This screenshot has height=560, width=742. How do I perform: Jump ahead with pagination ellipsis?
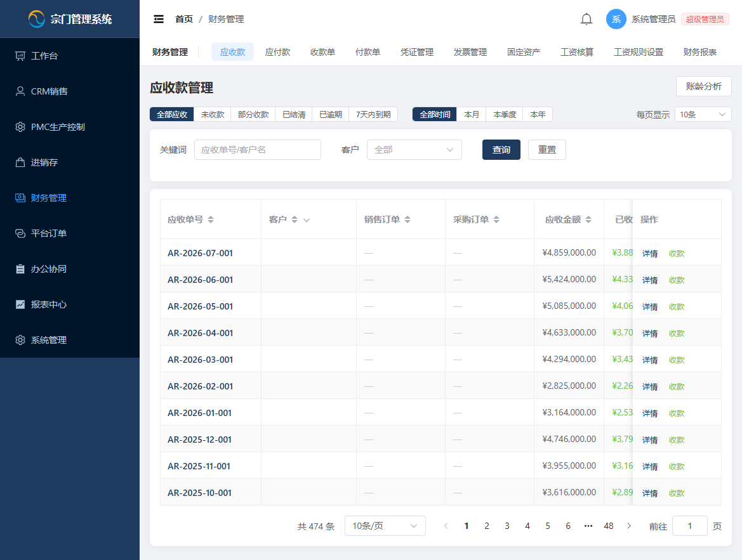coord(588,526)
